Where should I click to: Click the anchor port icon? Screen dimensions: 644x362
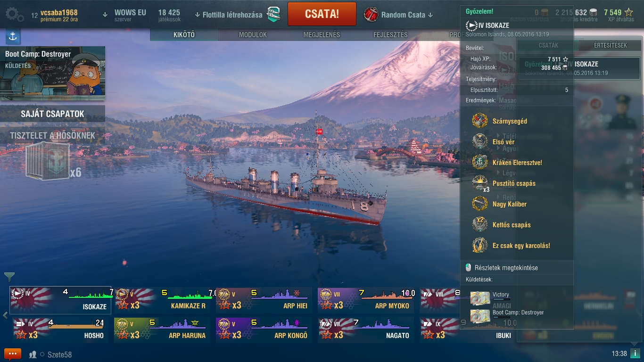coord(13,36)
